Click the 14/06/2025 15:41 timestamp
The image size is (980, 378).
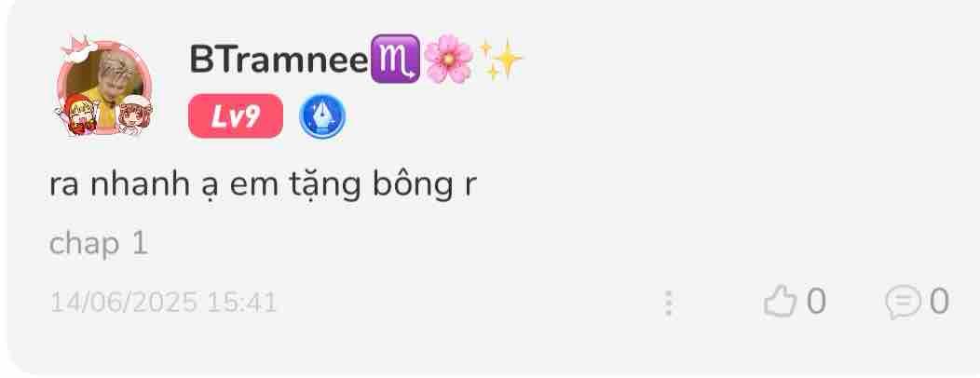tap(163, 303)
